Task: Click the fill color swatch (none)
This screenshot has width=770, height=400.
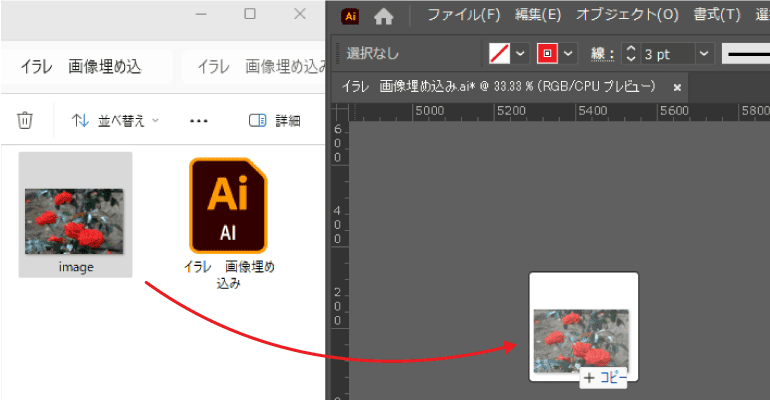Action: point(499,53)
